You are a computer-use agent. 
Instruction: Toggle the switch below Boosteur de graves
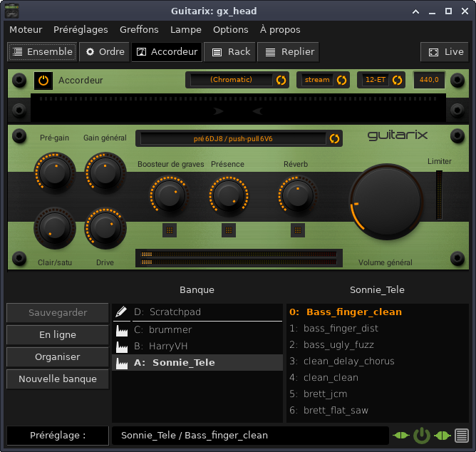pos(170,230)
